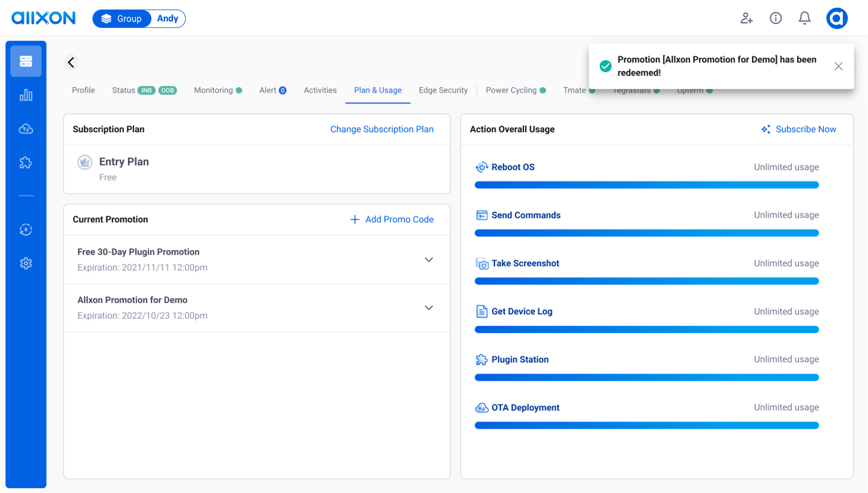Image resolution: width=868 pixels, height=493 pixels.
Task: Open the notifications bell
Action: (x=805, y=18)
